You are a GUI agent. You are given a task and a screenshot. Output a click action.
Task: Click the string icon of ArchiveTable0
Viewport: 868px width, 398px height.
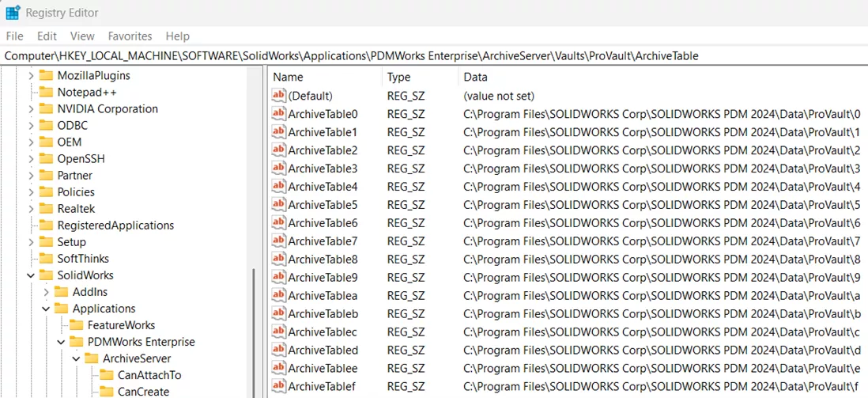279,114
